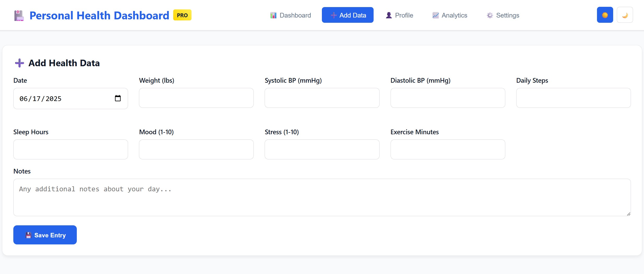Click the Save Entry button
Image resolution: width=644 pixels, height=274 pixels.
click(45, 235)
